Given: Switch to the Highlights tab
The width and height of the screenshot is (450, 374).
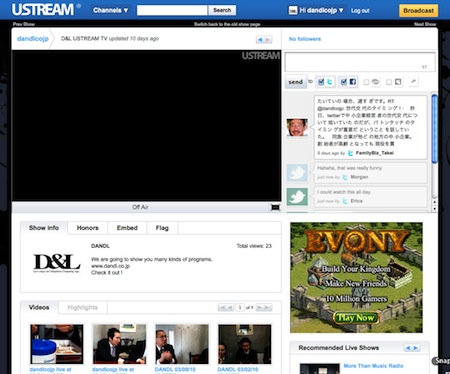Looking at the screenshot, I should click(83, 307).
